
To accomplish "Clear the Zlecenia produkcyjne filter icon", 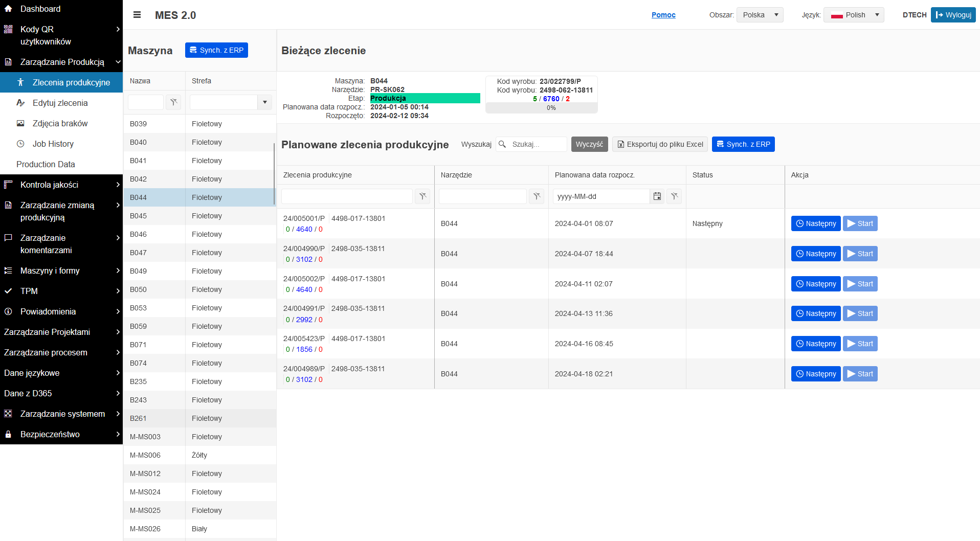I will 422,196.
